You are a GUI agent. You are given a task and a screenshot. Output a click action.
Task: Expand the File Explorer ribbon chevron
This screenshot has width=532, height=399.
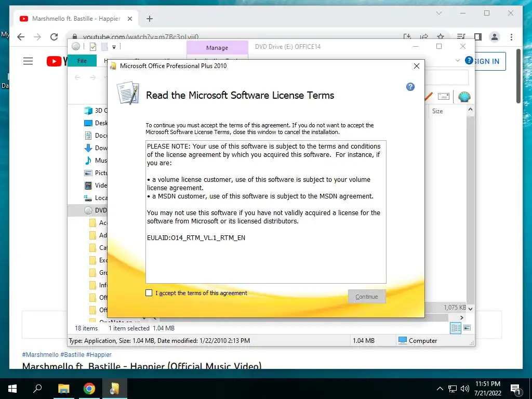(457, 61)
